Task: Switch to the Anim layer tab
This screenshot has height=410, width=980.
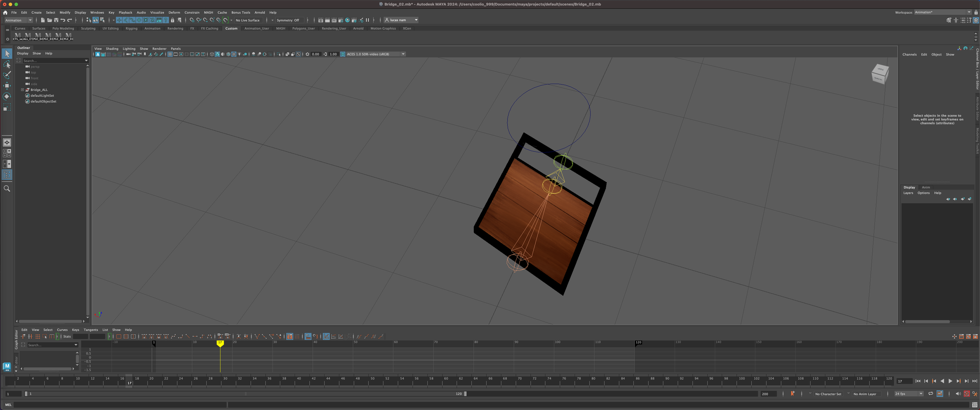Action: [x=926, y=187]
